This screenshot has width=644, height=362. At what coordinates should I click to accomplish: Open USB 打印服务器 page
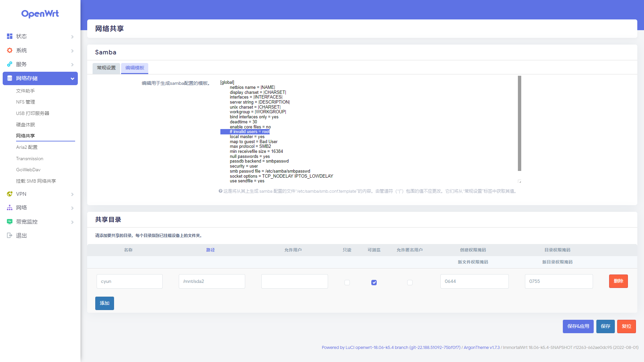[x=33, y=113]
